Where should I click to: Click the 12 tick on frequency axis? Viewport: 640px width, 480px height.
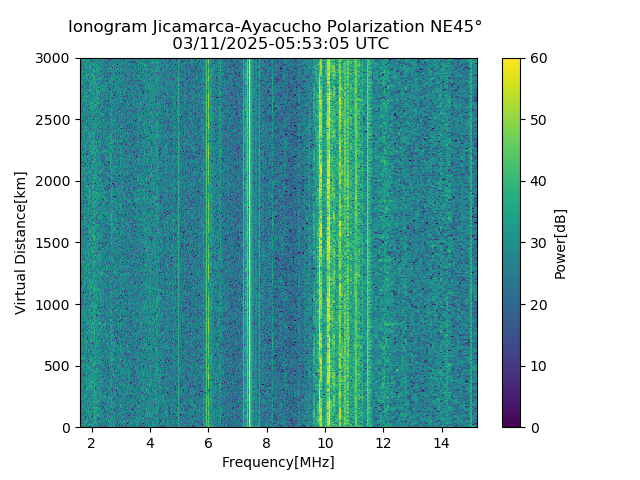click(383, 443)
